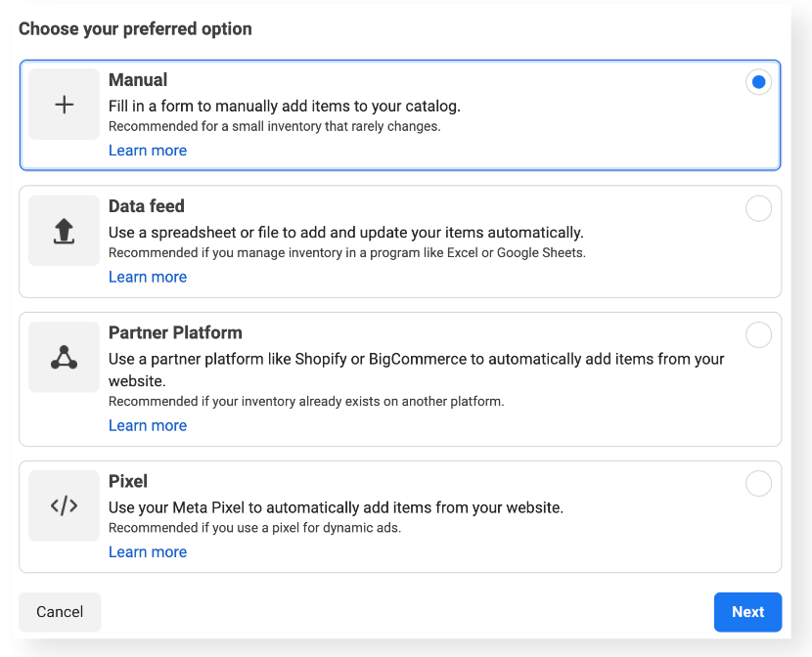This screenshot has height=657, width=812.
Task: Click the Partner Platform heading text
Action: click(x=175, y=332)
